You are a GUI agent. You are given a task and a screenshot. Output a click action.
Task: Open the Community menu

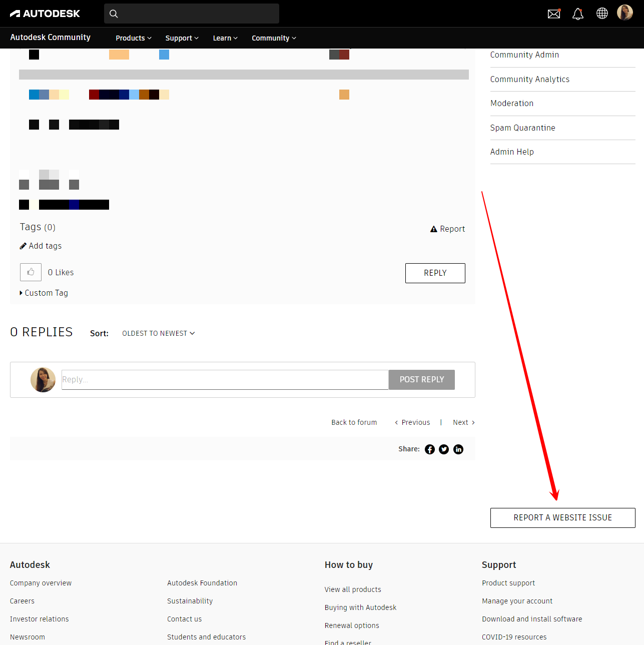273,38
